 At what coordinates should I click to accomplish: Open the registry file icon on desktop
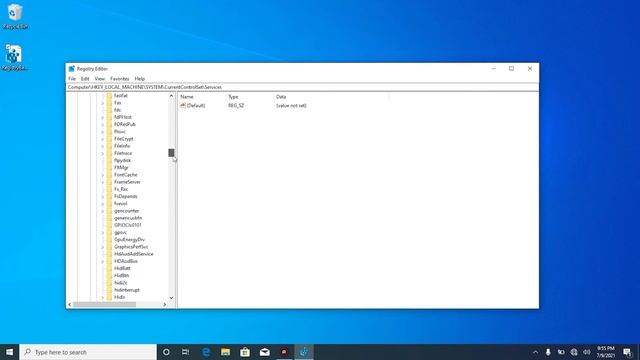point(14,57)
